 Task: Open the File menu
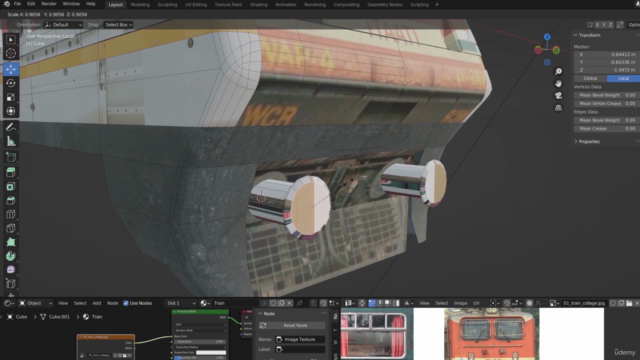17,4
